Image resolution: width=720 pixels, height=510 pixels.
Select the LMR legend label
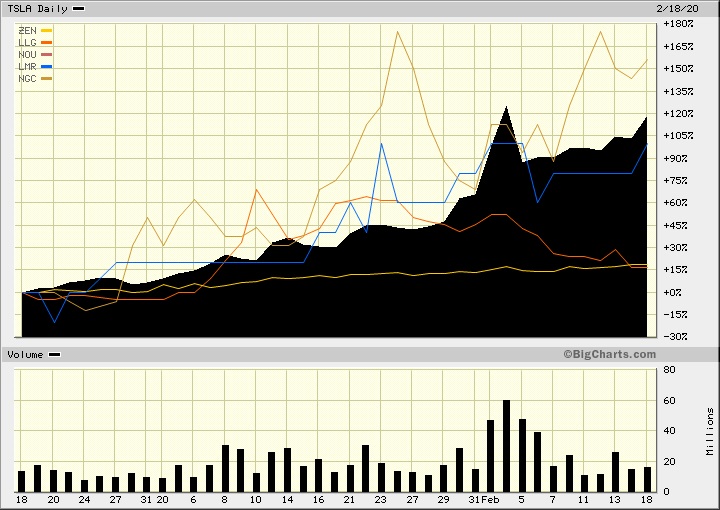click(27, 66)
